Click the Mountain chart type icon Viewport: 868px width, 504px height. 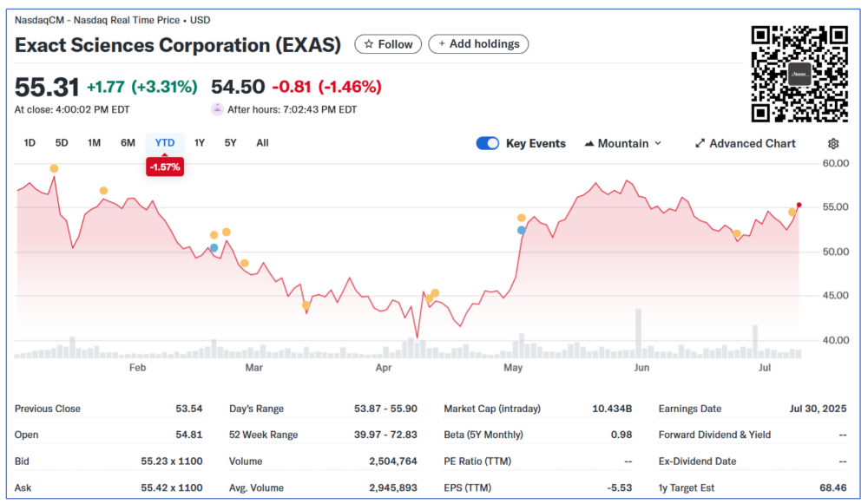589,144
